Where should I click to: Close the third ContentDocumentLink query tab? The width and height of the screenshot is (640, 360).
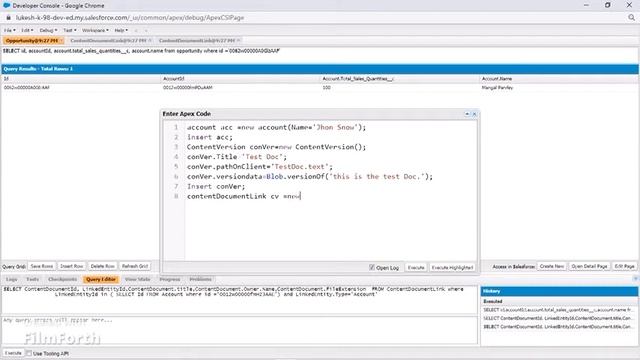tap(239, 40)
